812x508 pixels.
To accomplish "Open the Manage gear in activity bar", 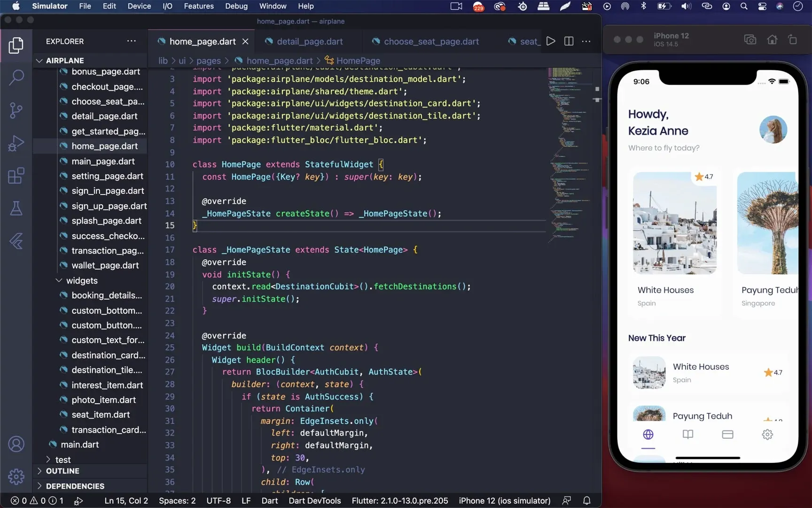I will coord(16,476).
